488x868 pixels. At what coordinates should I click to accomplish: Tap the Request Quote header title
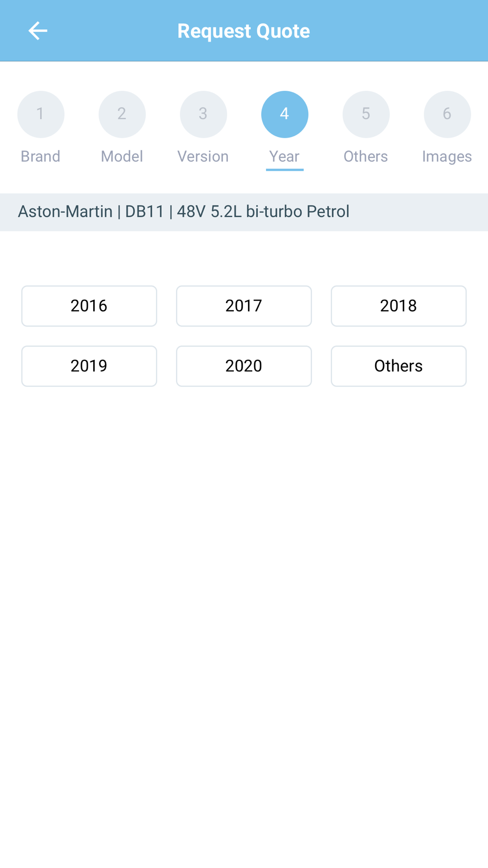244,31
